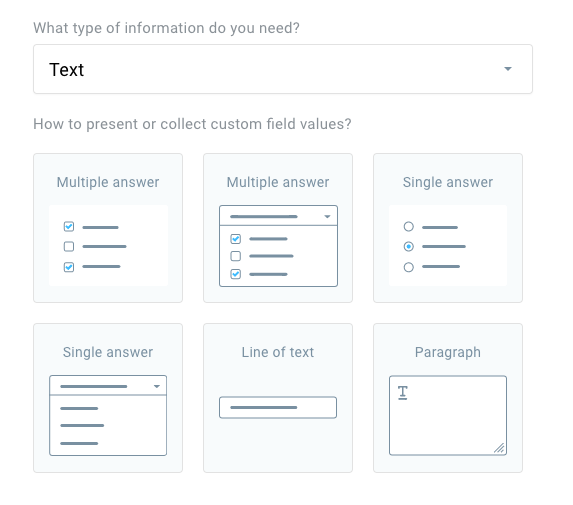Click the selected middle radio button illustration

pyautogui.click(x=409, y=247)
